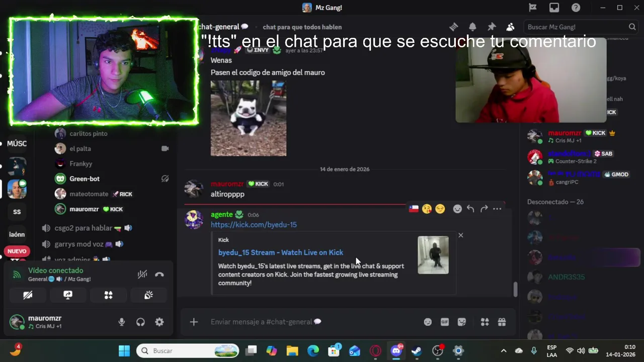Click the chat scrollbar thumb
644x362 pixels.
tap(515, 290)
